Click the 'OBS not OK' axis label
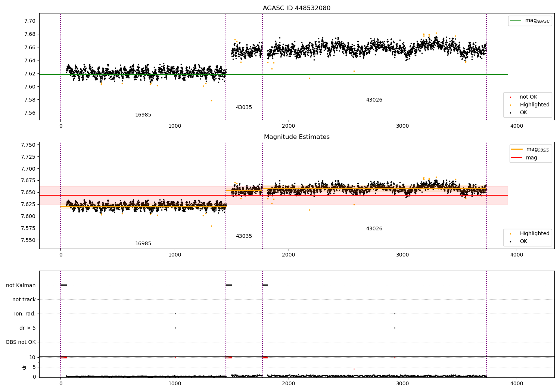Screen dimensions: 560x392 [x=21, y=342]
